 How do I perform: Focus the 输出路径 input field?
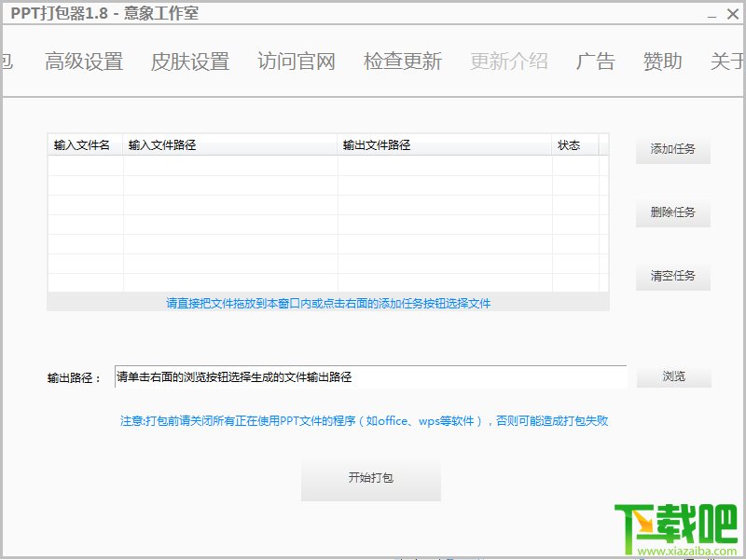click(x=370, y=377)
